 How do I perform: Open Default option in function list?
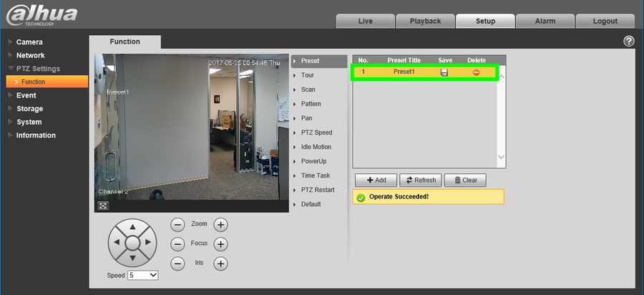coord(311,204)
